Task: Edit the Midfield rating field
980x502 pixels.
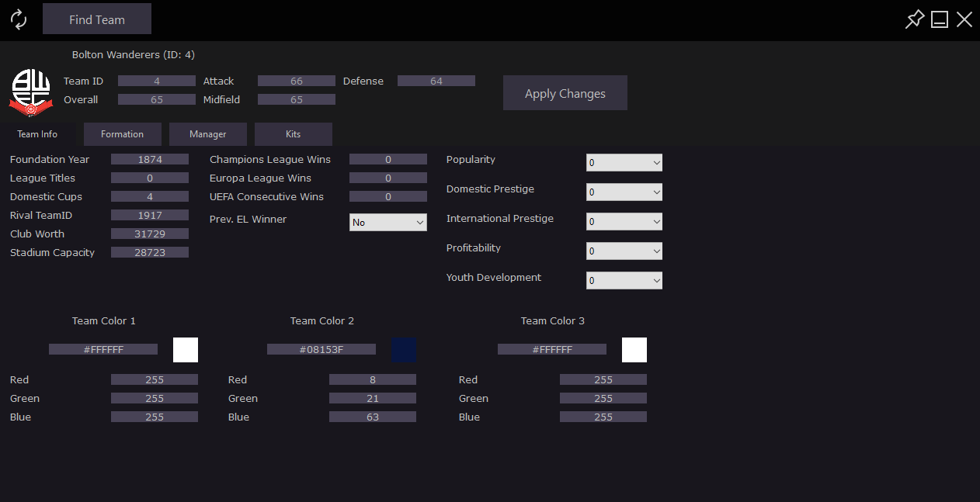Action: click(297, 99)
